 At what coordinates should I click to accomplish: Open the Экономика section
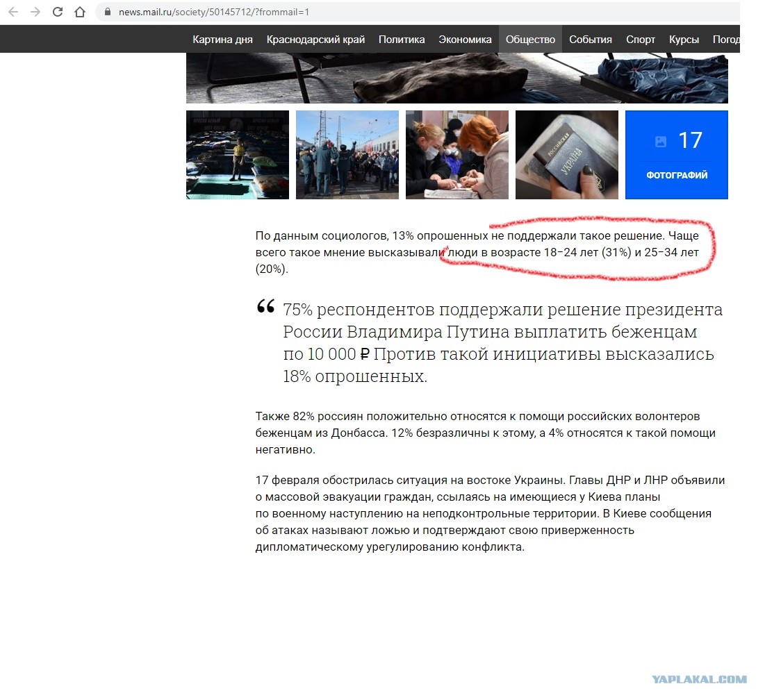coord(465,40)
